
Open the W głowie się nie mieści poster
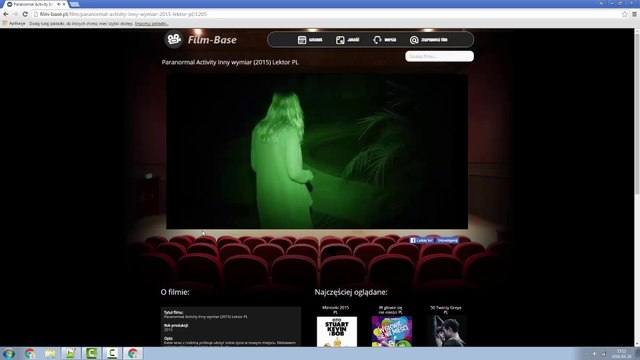click(392, 331)
